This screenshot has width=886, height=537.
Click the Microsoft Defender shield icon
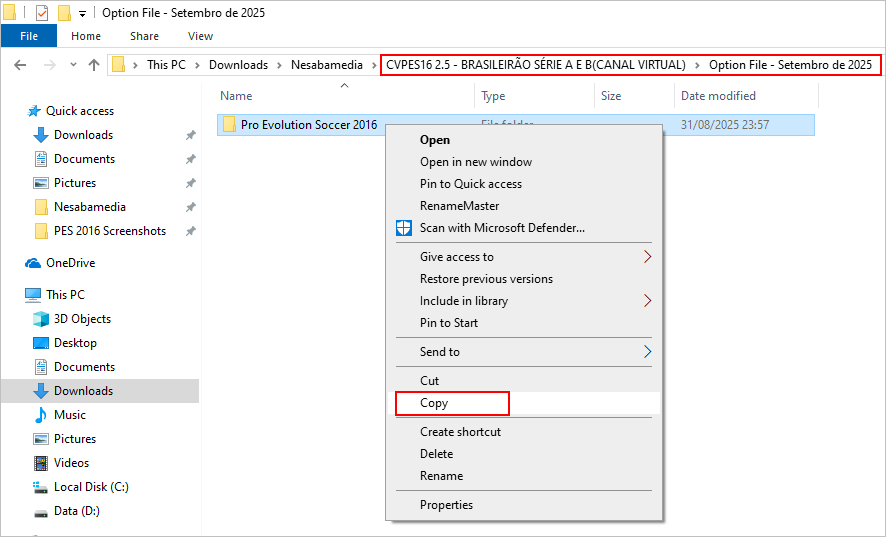click(404, 228)
